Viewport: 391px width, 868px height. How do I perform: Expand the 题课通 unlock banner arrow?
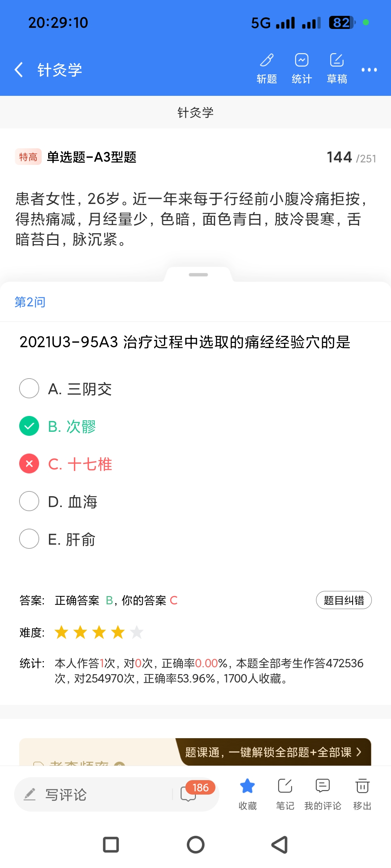click(x=358, y=752)
